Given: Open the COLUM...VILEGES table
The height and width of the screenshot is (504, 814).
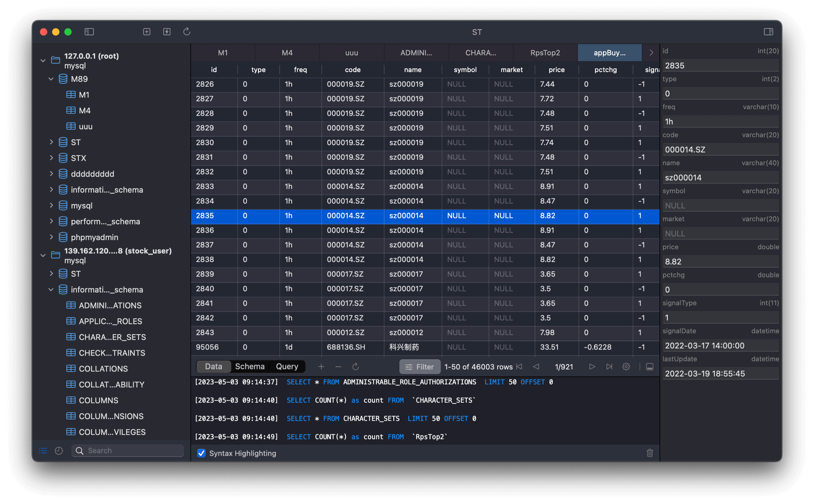Looking at the screenshot, I should 106,432.
